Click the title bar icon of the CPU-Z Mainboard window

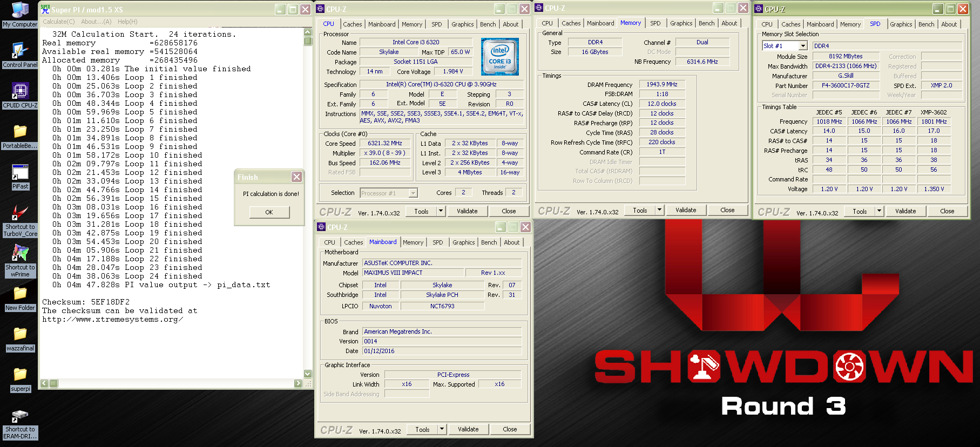pos(321,227)
